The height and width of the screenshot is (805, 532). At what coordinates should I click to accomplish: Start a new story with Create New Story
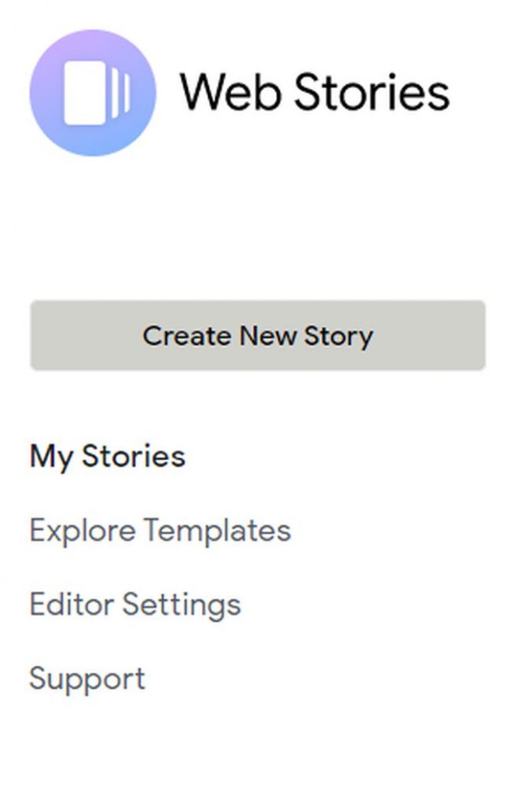tap(259, 335)
